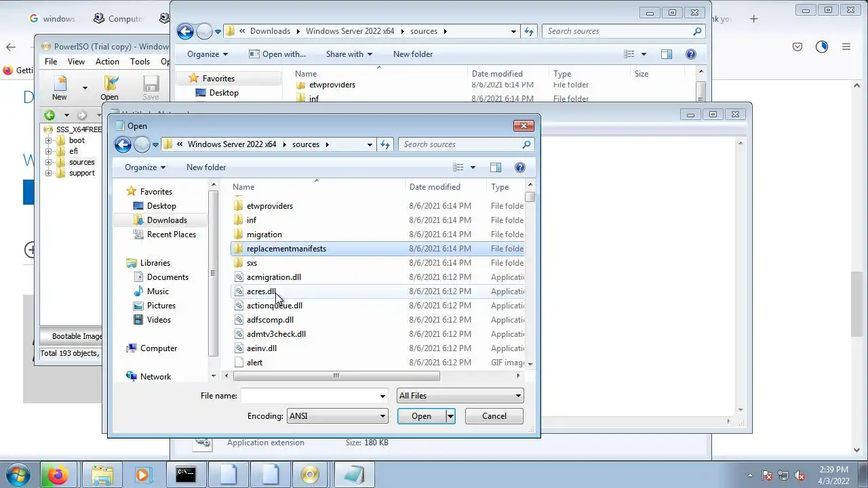868x488 pixels.
Task: Click the Pocket icon in the browser toolbar
Action: tap(797, 47)
